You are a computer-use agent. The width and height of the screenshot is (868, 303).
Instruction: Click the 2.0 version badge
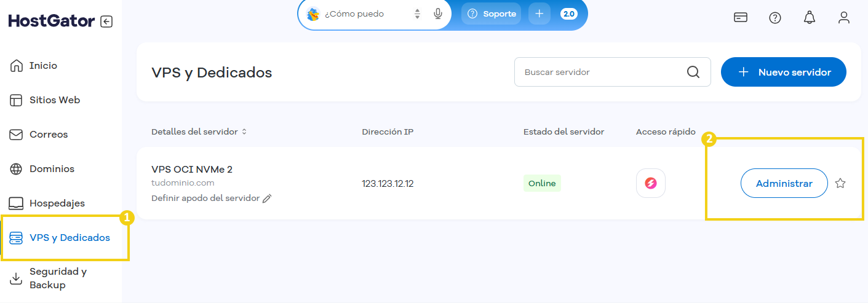click(569, 14)
